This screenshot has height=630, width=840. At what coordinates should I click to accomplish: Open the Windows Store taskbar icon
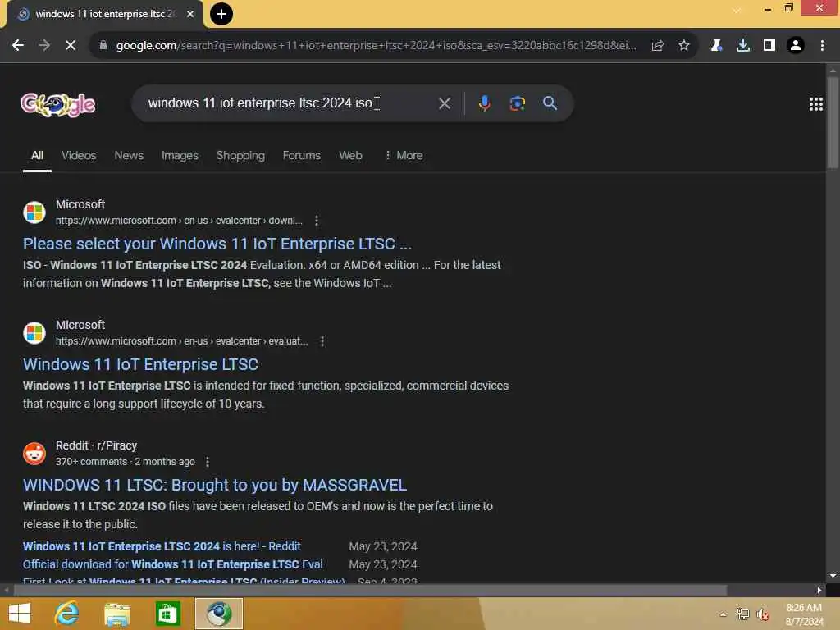167,614
